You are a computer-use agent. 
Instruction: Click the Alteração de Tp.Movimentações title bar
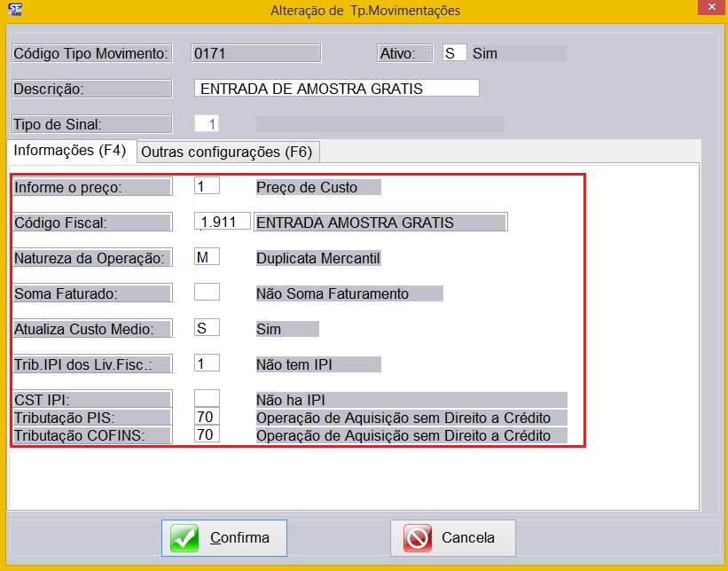pyautogui.click(x=364, y=11)
